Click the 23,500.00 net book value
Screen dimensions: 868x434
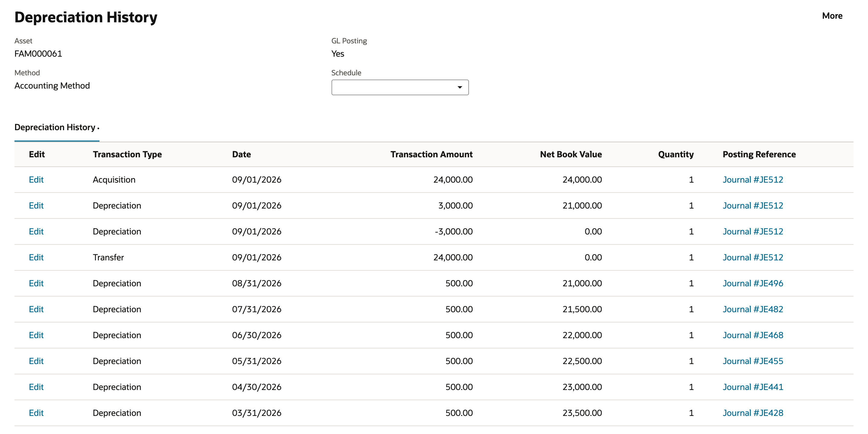[582, 413]
